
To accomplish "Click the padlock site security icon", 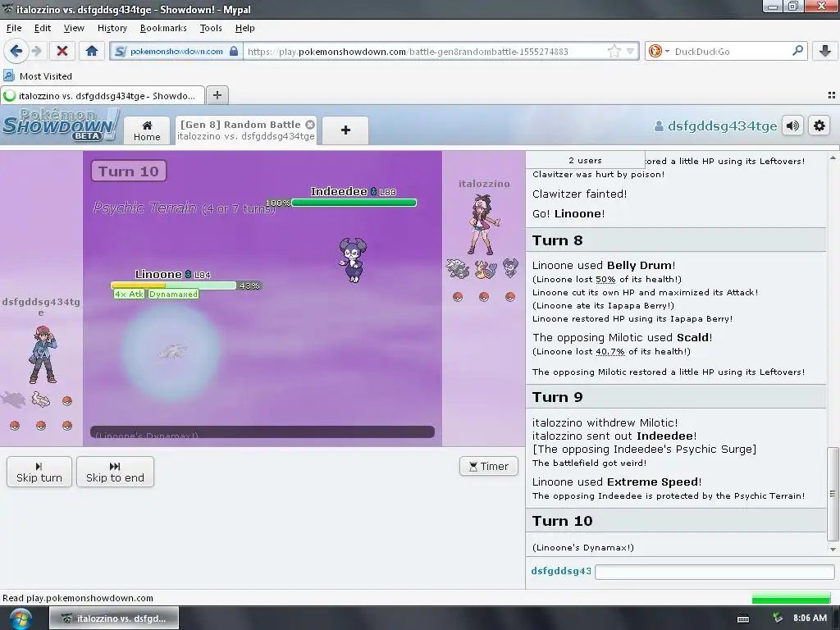I will pos(234,52).
